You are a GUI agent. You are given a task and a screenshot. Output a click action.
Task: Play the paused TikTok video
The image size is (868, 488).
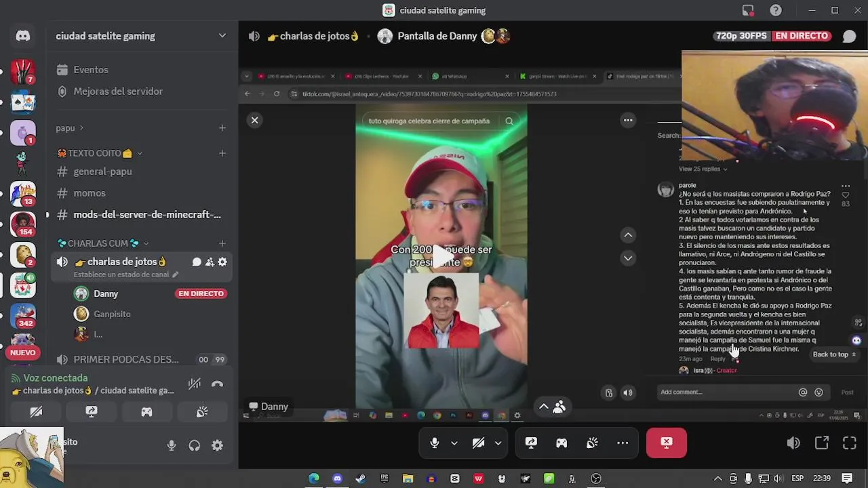pos(441,256)
